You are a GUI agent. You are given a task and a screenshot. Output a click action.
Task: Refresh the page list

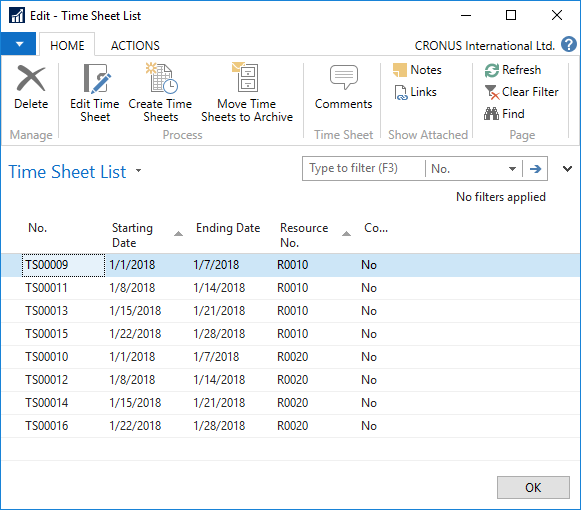(513, 70)
